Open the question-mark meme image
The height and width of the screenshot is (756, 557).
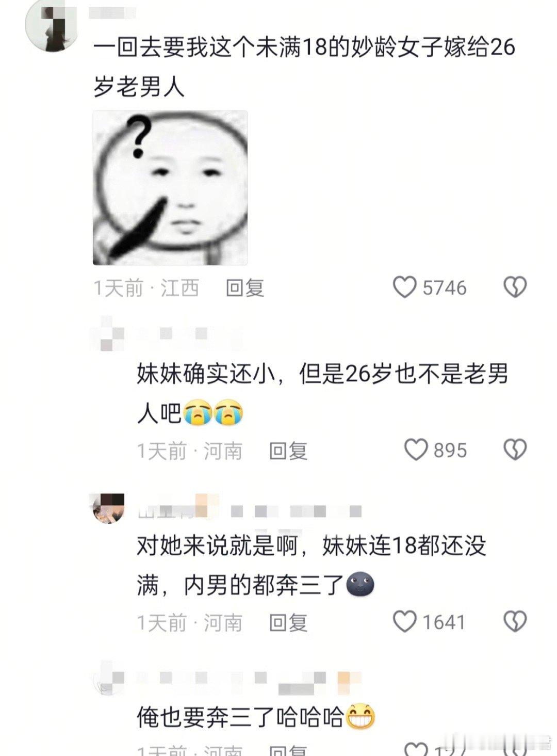170,188
